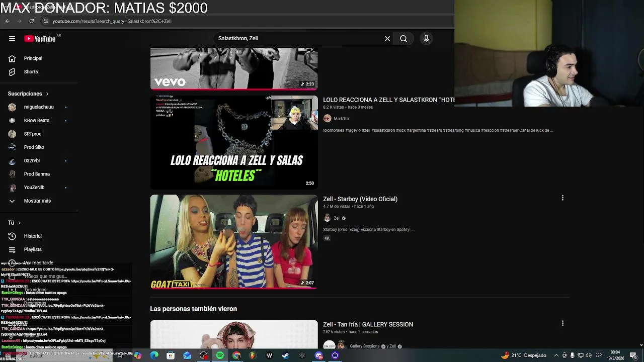
Task: Click the YouTube logo to go home
Action: (40, 39)
